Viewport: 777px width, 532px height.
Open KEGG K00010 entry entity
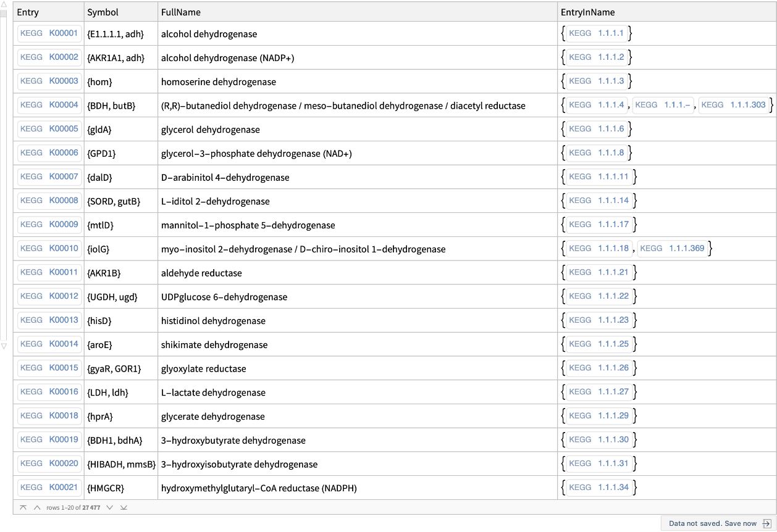(49, 248)
